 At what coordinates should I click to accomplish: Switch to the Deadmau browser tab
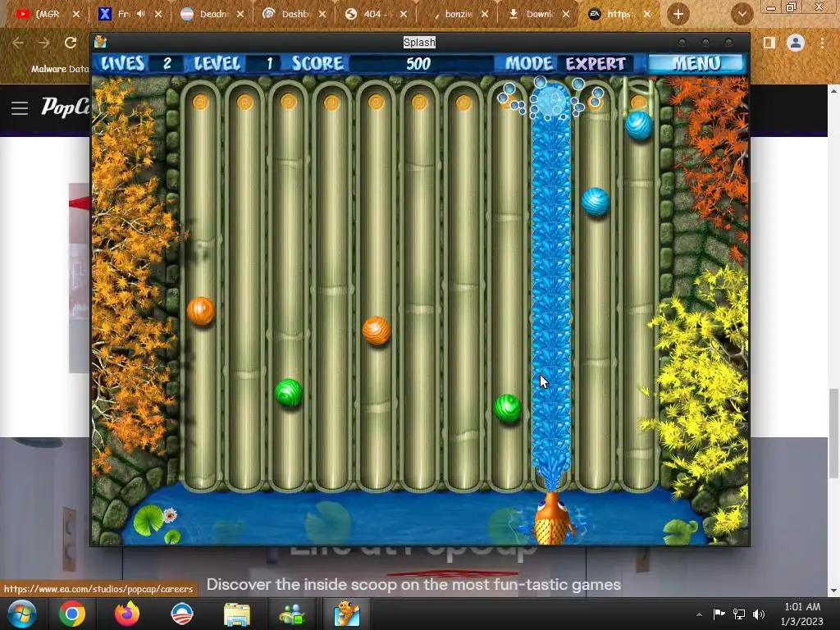tap(213, 14)
